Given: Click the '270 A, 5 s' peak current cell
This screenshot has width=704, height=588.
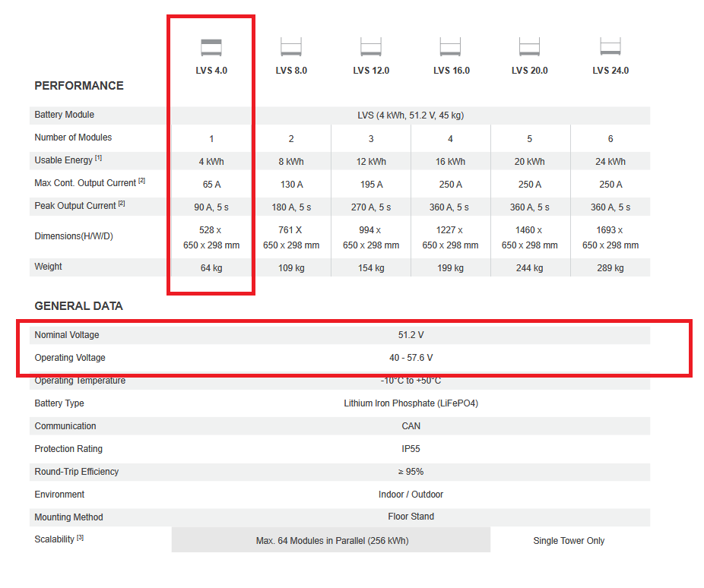Looking at the screenshot, I should (371, 207).
